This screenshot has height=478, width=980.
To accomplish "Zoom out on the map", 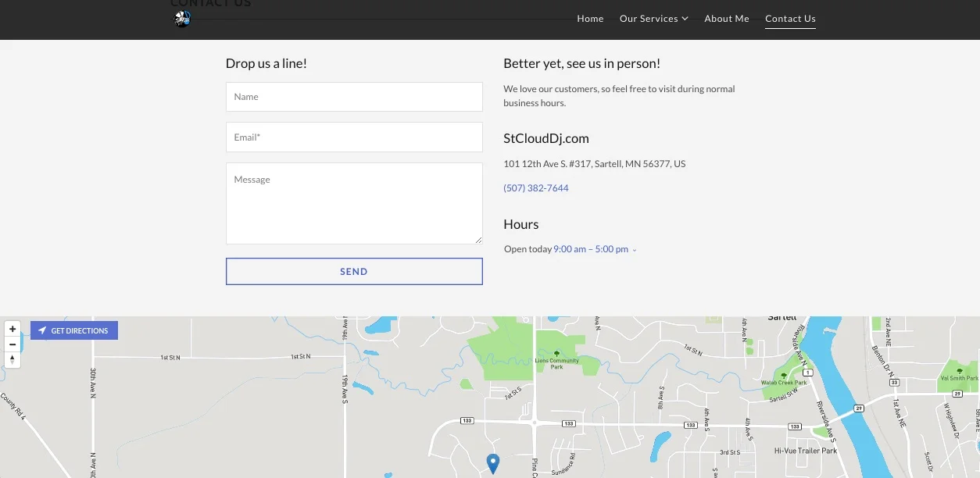I will (x=12, y=344).
